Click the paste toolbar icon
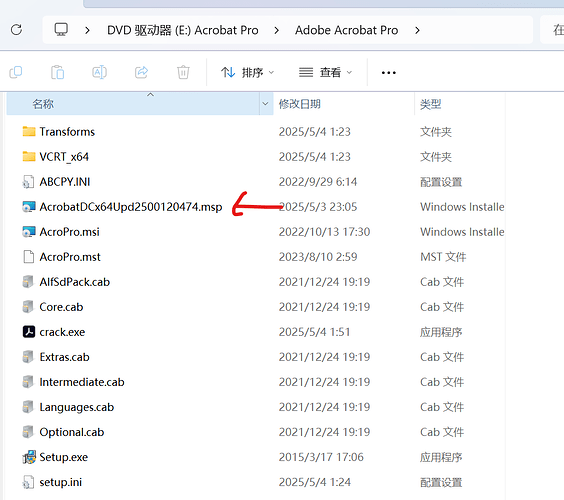Screen dimensions: 564x500 click(x=58, y=72)
